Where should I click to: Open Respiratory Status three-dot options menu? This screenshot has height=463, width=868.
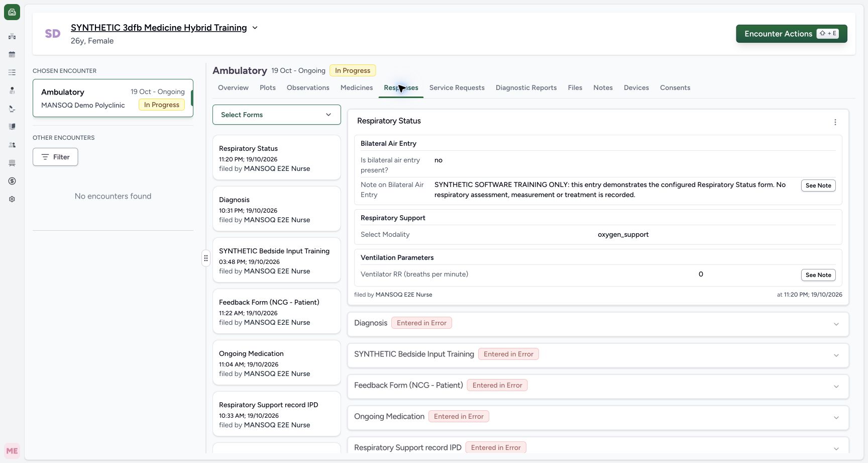835,122
